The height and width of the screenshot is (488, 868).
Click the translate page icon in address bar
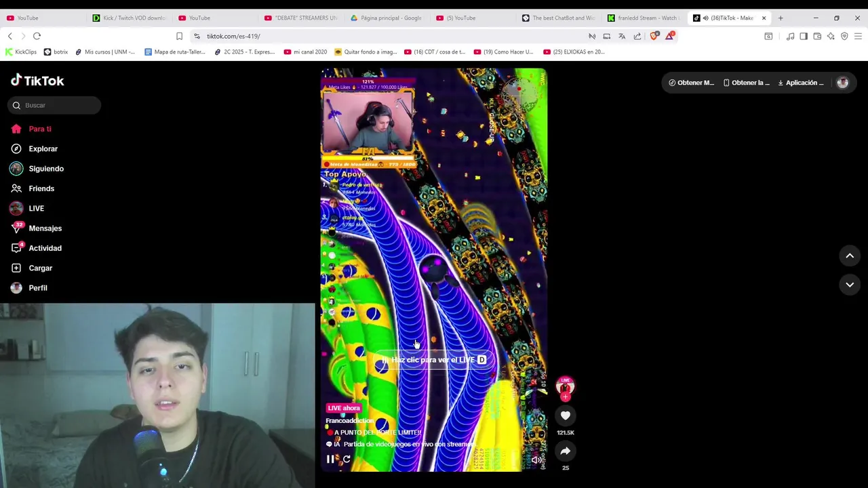tap(622, 36)
